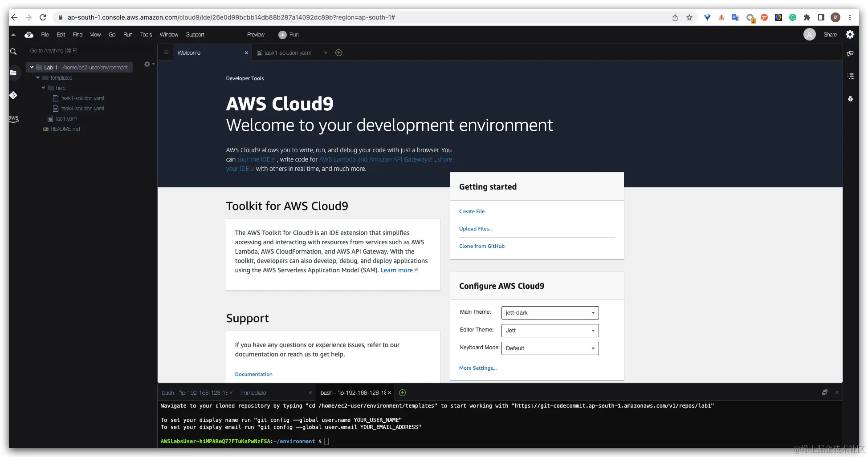Close the terminal pane

coord(837,392)
